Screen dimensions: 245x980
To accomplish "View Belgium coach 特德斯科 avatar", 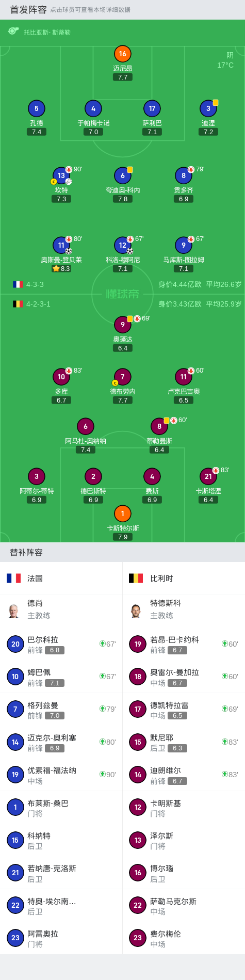I will click(136, 611).
